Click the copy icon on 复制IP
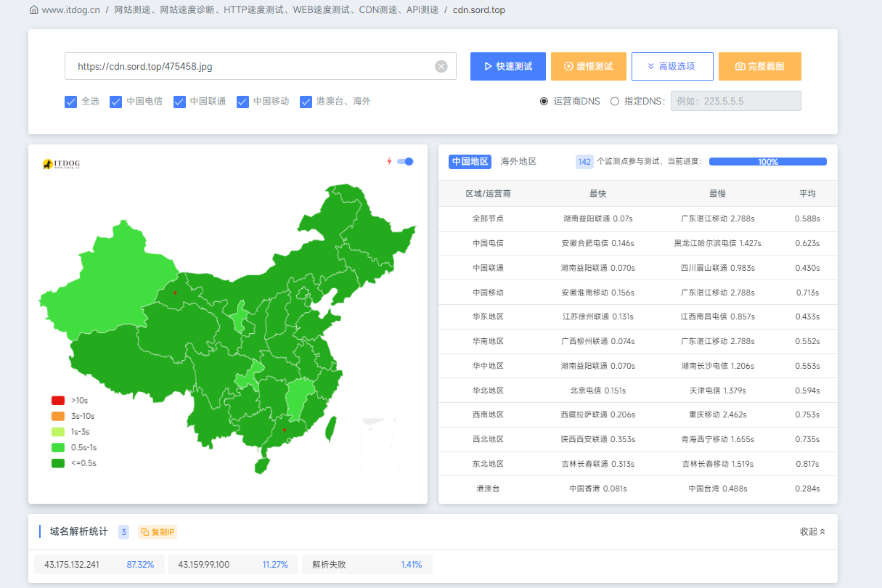Image resolution: width=882 pixels, height=588 pixels. pos(146,531)
